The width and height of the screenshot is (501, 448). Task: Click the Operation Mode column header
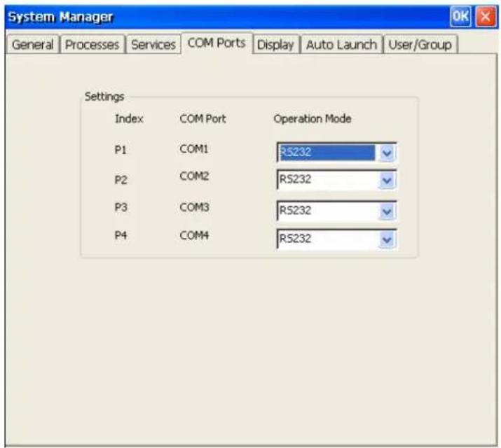[x=313, y=119]
